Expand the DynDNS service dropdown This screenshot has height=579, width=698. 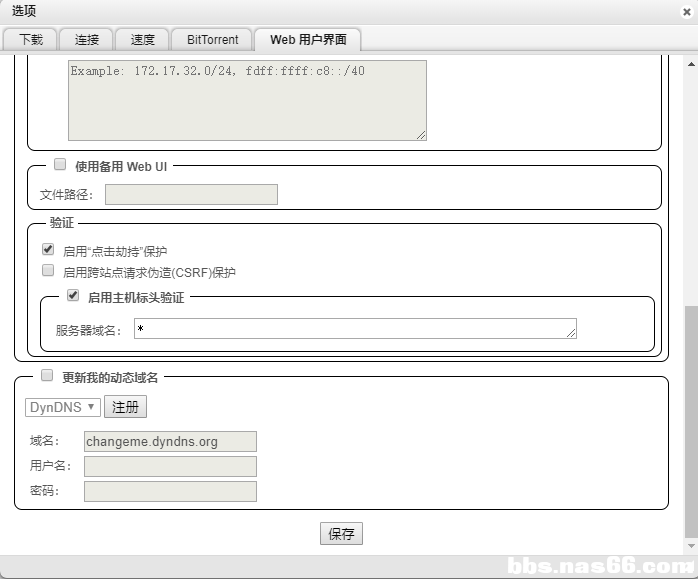click(x=62, y=407)
